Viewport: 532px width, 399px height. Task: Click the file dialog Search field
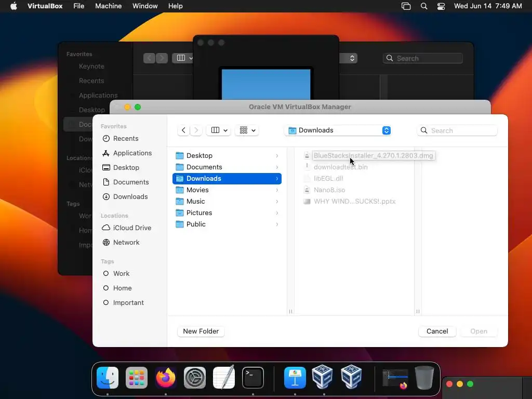(457, 130)
